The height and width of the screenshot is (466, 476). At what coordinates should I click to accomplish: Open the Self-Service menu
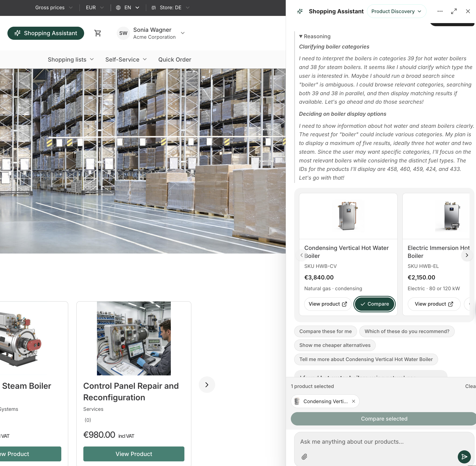point(126,60)
